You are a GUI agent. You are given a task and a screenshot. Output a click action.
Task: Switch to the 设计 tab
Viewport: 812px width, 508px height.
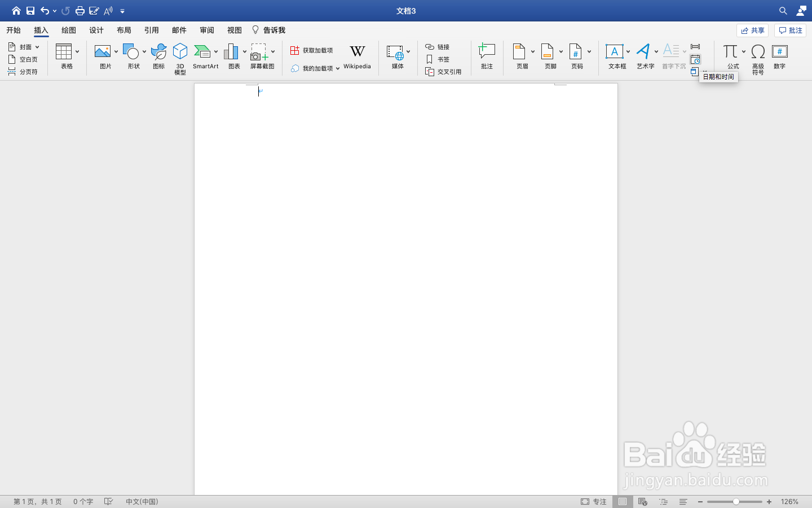click(x=96, y=30)
